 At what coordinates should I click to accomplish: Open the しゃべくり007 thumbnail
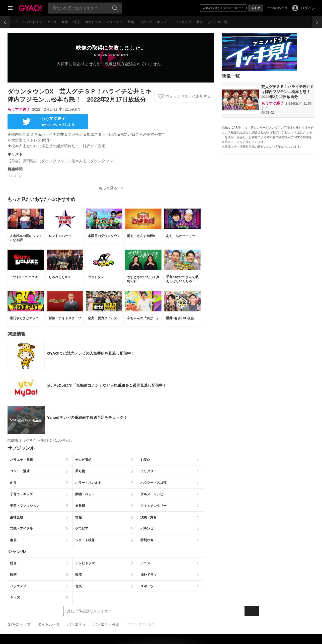point(65,260)
